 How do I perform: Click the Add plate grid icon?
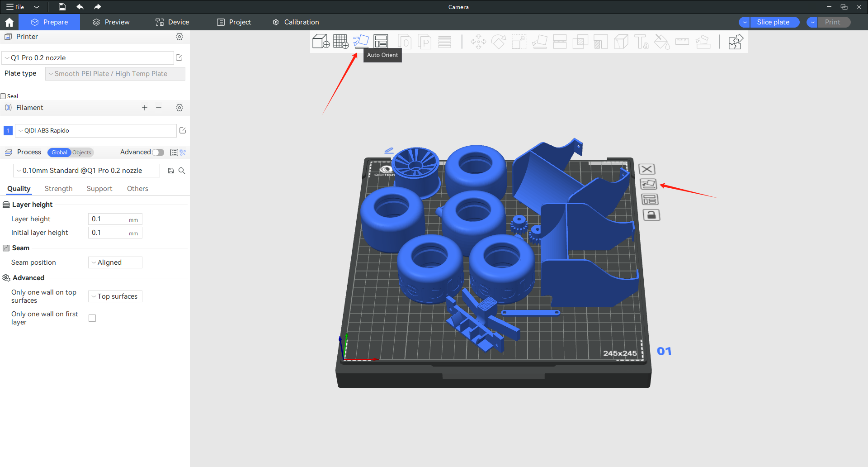(x=340, y=42)
